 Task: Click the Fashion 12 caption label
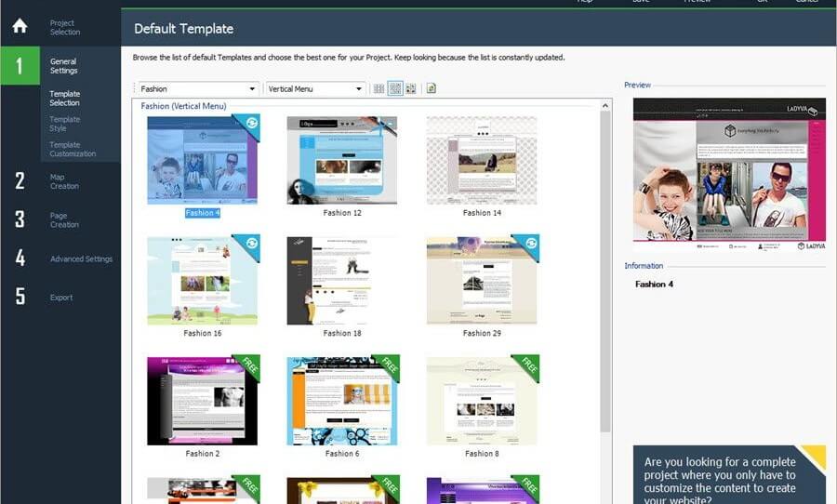coord(342,213)
